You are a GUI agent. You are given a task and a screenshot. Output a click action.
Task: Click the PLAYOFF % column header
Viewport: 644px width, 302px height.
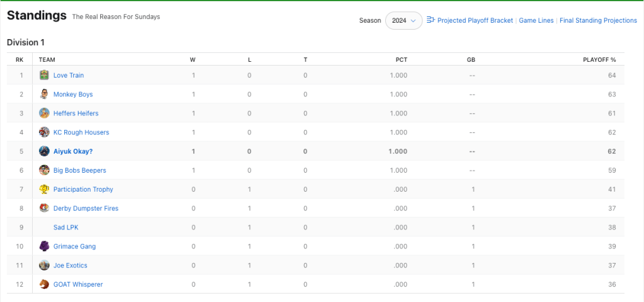coord(599,60)
